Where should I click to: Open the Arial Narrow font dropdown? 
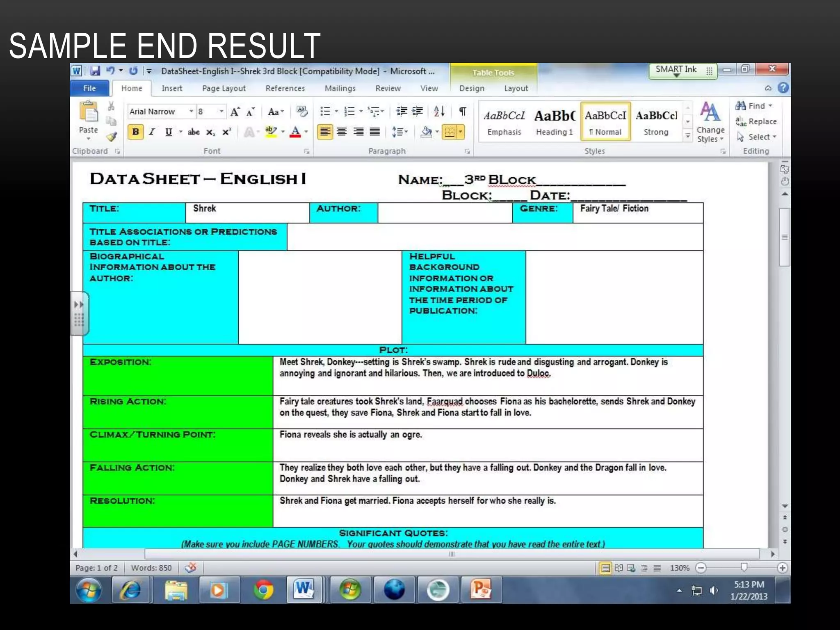(191, 112)
